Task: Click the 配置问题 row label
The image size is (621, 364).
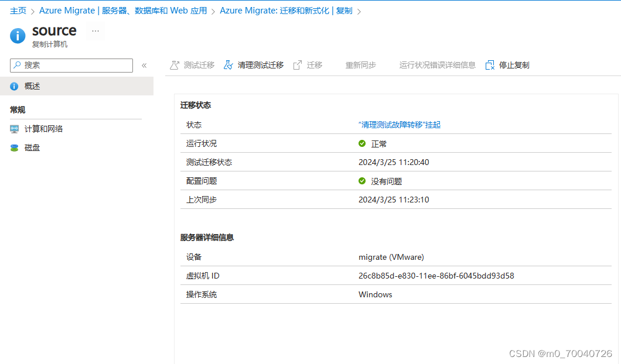Action: 201,181
